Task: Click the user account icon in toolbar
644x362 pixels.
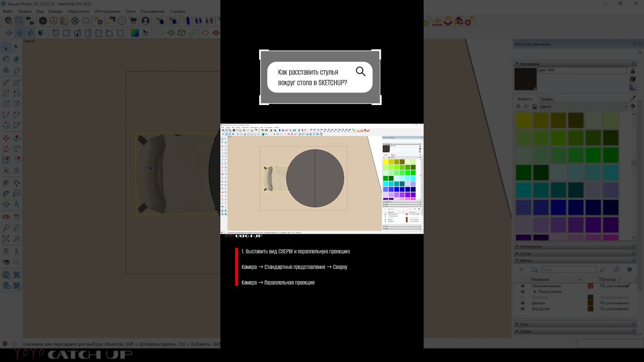Action: coord(145,21)
